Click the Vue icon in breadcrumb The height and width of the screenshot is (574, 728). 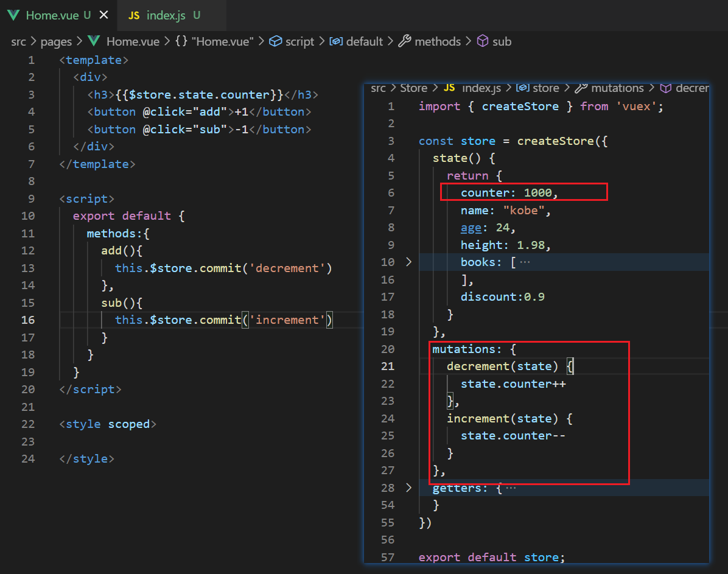94,41
